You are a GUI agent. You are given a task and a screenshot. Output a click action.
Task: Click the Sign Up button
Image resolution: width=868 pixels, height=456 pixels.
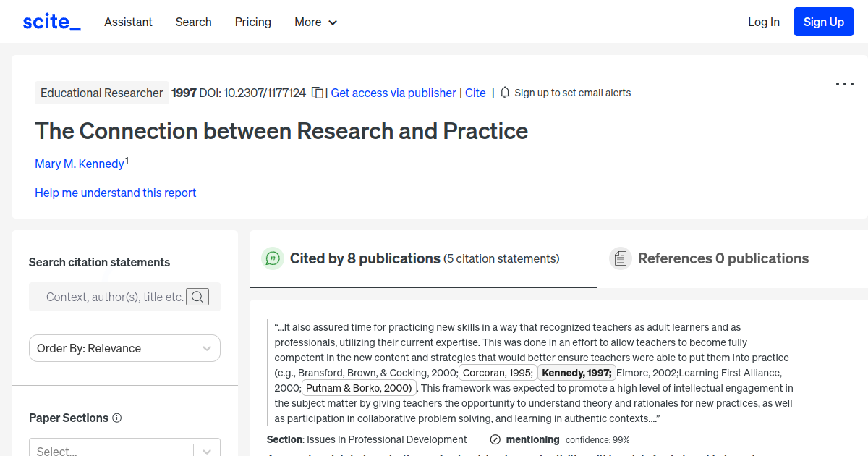tap(823, 22)
